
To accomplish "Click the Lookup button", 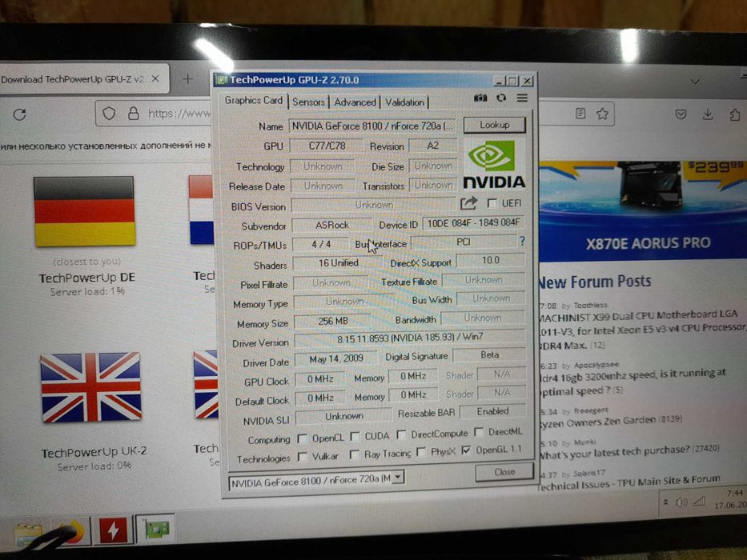I will 495,125.
